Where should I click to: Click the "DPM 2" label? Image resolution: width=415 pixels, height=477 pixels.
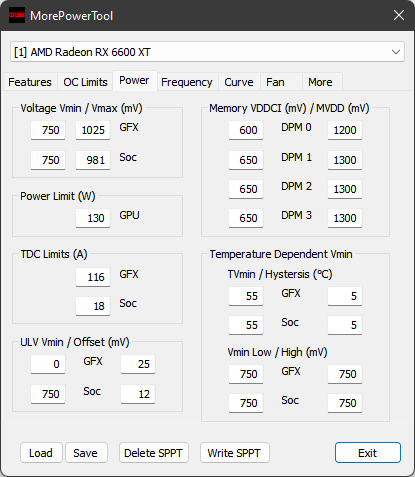point(296,186)
